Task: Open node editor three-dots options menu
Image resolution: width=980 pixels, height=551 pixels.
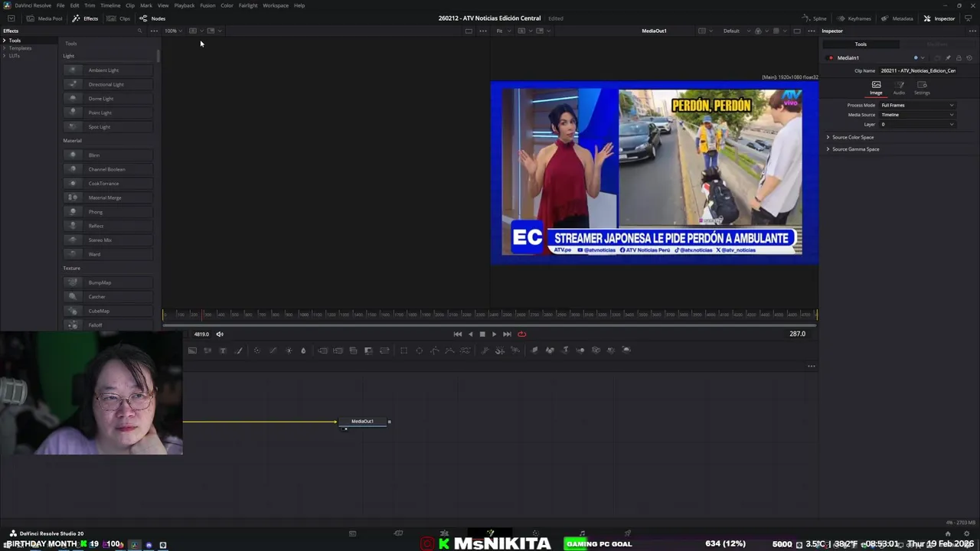Action: 812,366
